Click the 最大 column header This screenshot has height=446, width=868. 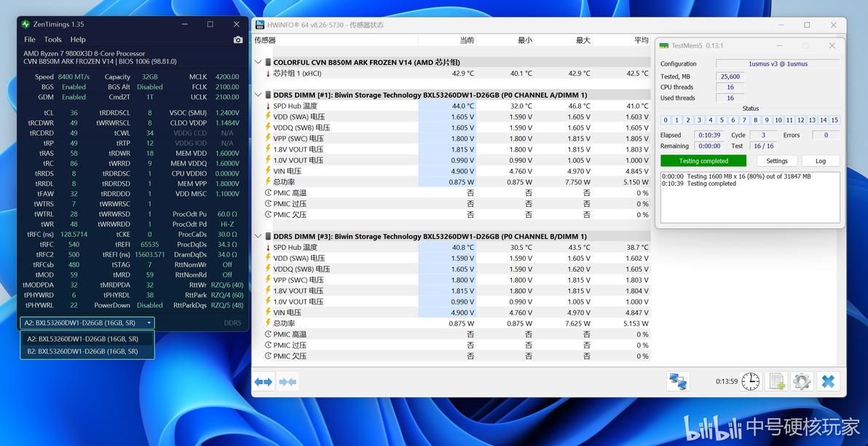point(583,40)
